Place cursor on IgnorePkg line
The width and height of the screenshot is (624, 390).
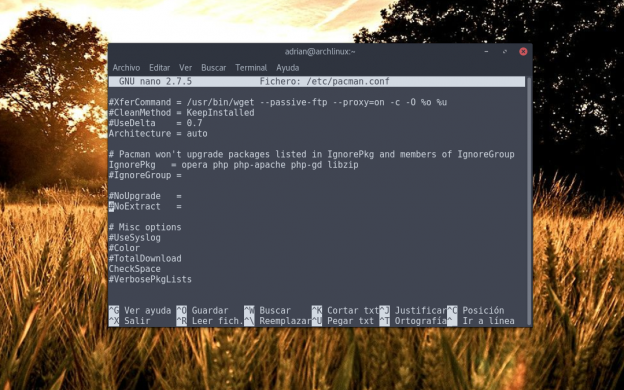234,164
